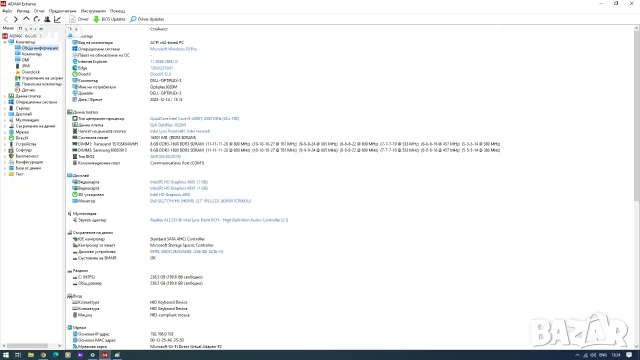Click the Forward navigation arrow in toolbar
This screenshot has width=640, height=360.
point(16,19)
